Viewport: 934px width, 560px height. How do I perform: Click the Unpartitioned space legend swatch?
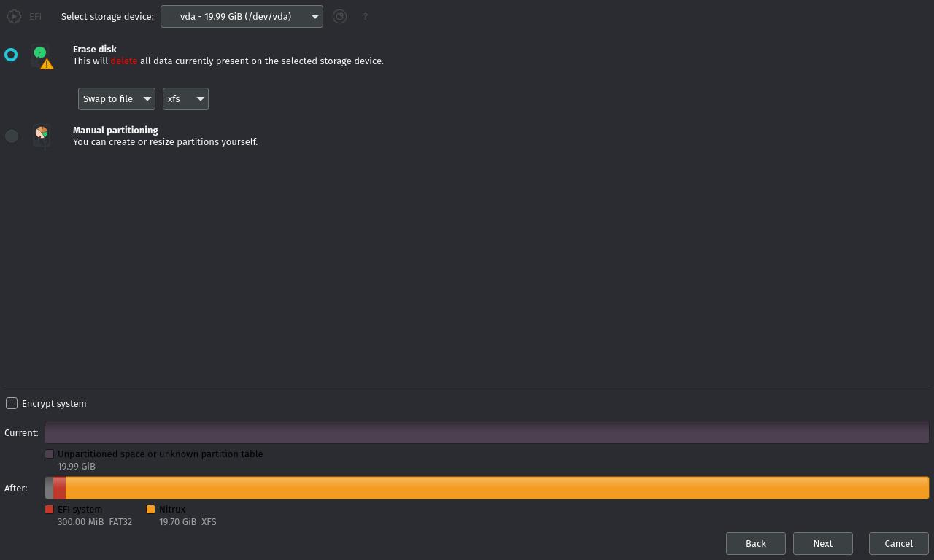pos(50,454)
